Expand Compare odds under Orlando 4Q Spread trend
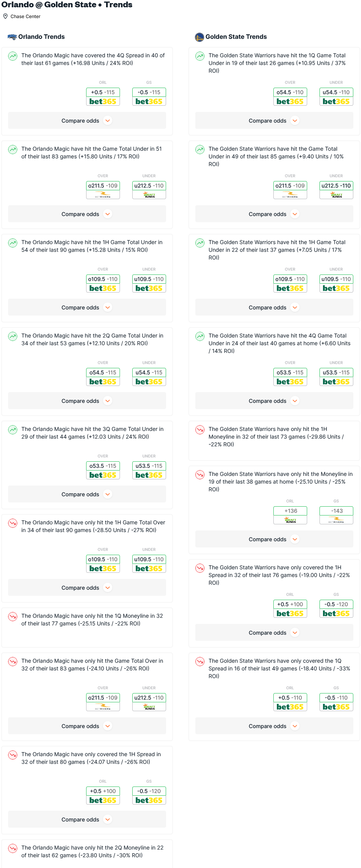The width and height of the screenshot is (361, 868). point(87,121)
